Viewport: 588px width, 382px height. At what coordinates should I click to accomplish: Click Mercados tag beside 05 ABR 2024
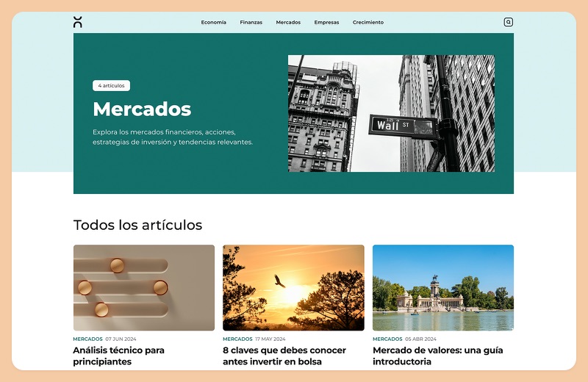(387, 339)
